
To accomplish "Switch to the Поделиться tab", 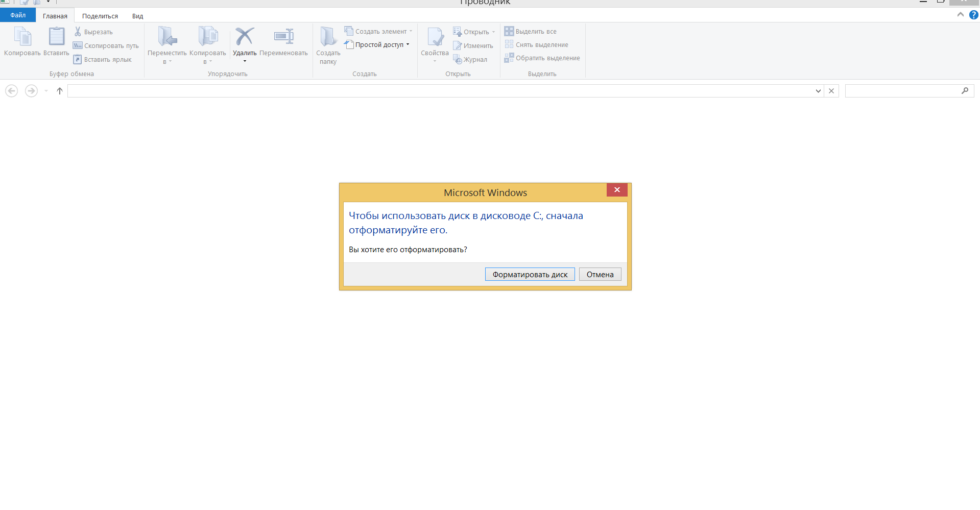I will (x=100, y=16).
